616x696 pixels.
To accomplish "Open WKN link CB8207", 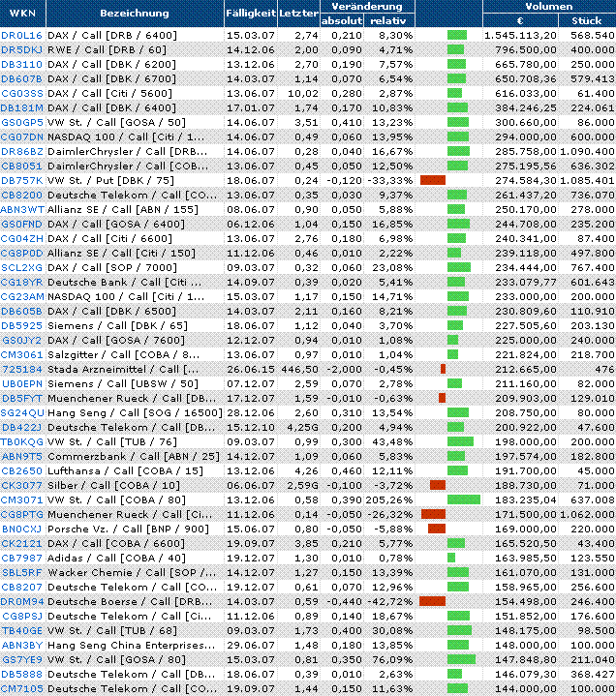I will coord(21,588).
